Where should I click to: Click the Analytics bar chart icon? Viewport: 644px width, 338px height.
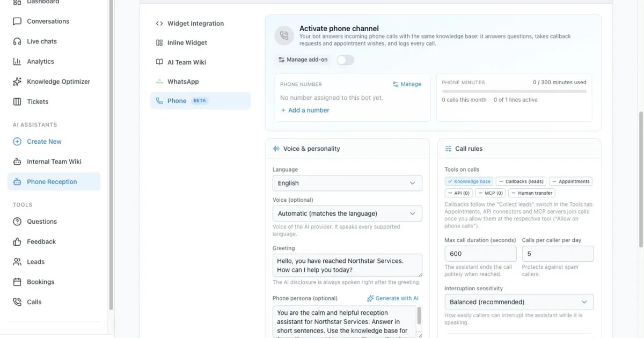(17, 62)
